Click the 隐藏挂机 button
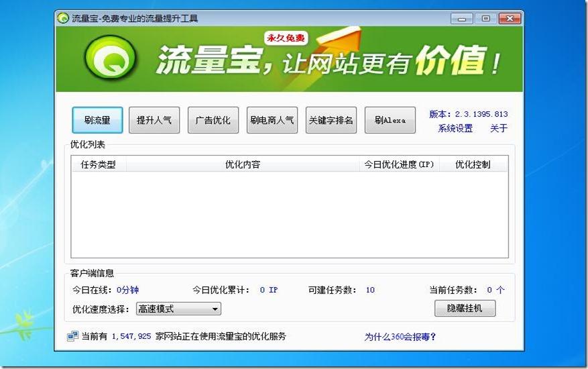This screenshot has height=369, width=588. 465,308
